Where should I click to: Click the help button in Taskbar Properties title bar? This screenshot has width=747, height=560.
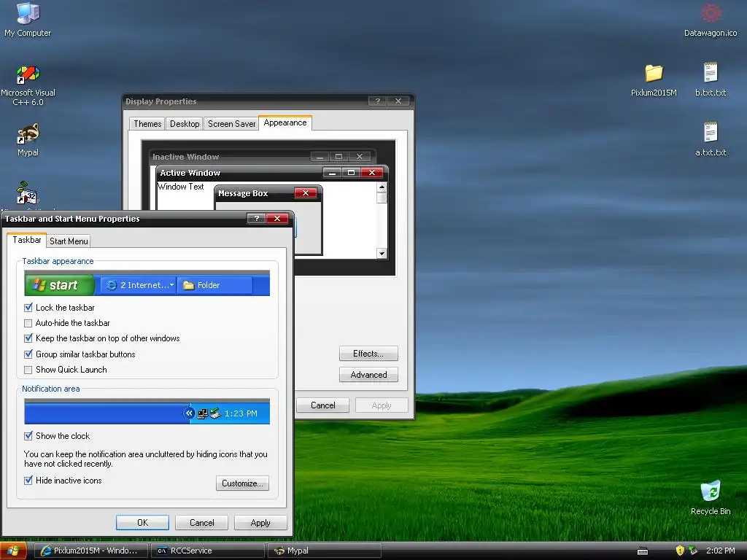click(256, 219)
